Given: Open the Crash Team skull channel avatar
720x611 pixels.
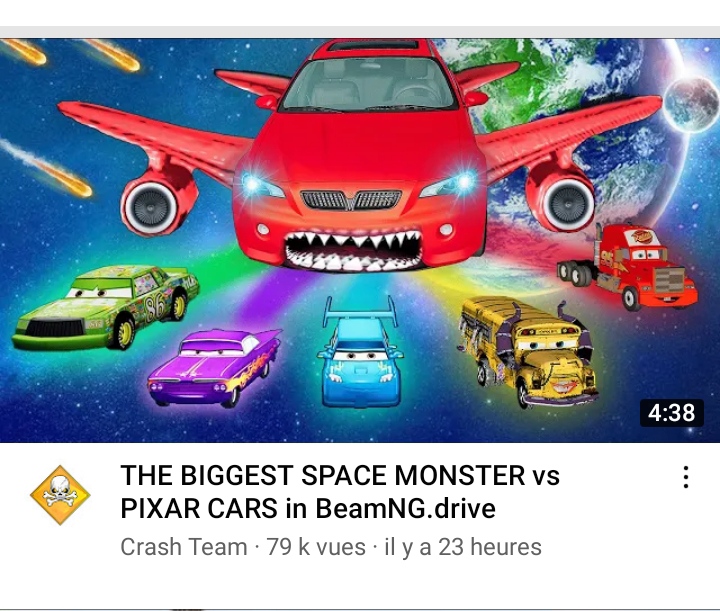Looking at the screenshot, I should 60,495.
